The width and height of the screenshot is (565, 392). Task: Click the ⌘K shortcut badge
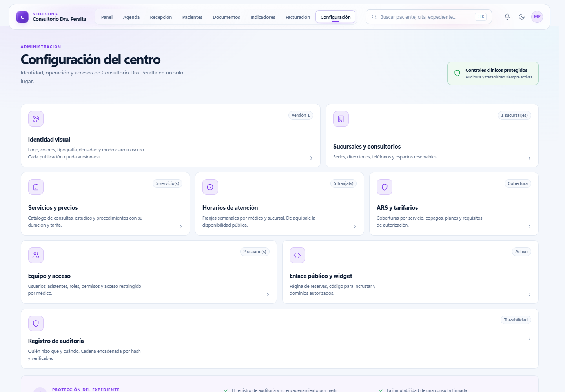[x=481, y=17]
